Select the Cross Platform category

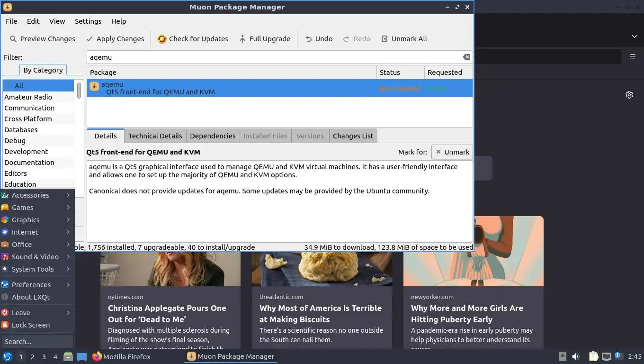point(38,118)
